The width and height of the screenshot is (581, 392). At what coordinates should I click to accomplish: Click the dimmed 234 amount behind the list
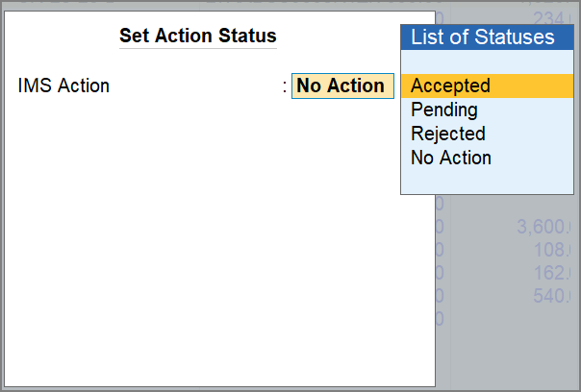[x=553, y=18]
